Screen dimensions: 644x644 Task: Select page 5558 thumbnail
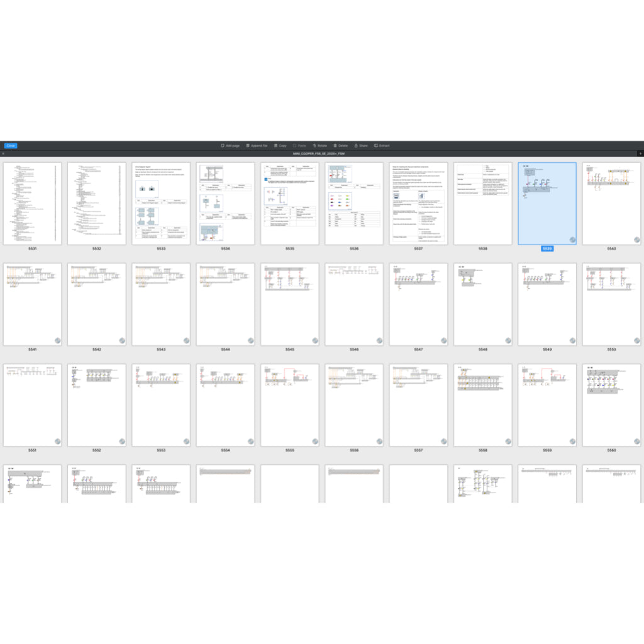[482, 405]
